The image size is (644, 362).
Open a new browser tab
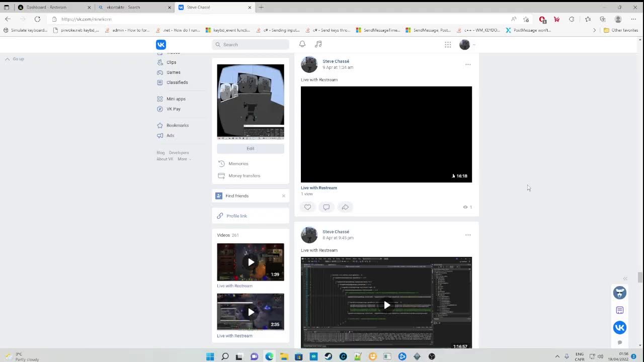tap(261, 7)
